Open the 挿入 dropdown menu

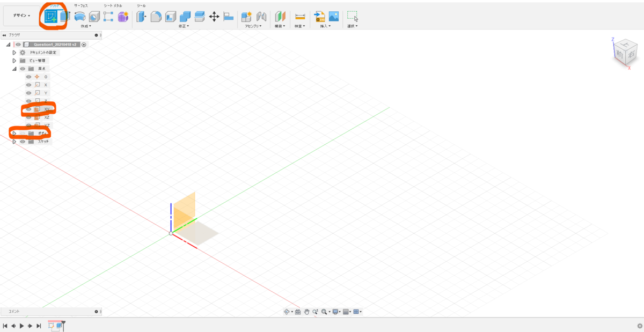click(x=325, y=26)
